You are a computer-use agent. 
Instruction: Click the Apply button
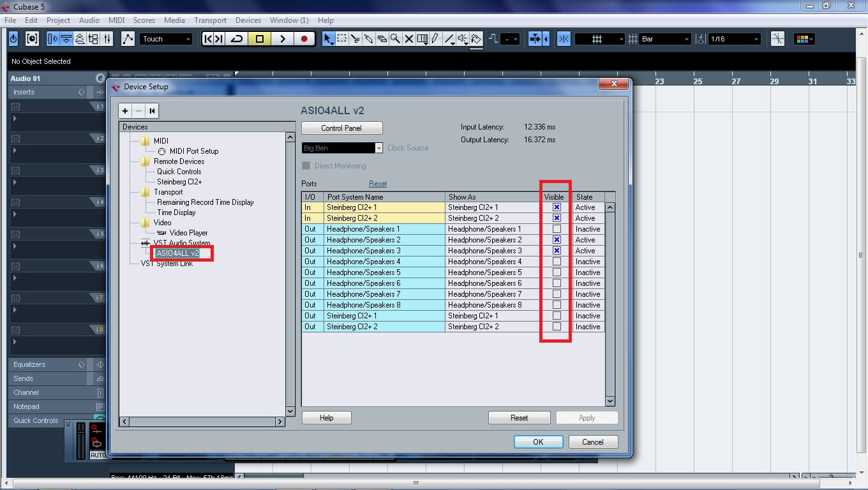[586, 417]
